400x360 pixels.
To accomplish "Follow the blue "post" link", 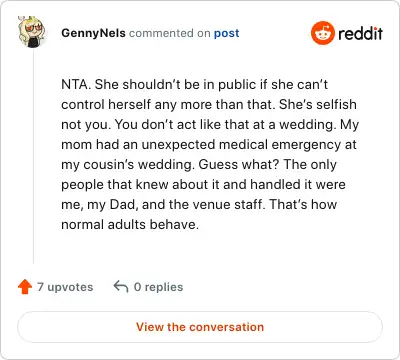I will coord(226,33).
